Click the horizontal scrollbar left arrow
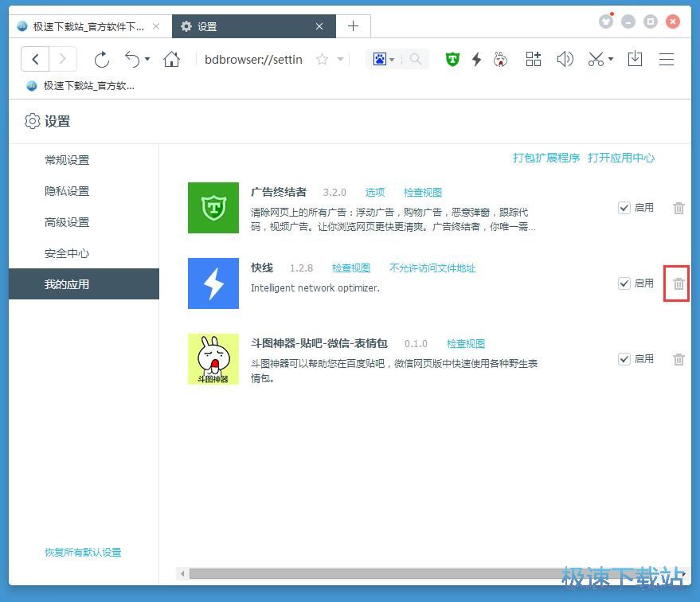The height and width of the screenshot is (602, 700). 182,573
